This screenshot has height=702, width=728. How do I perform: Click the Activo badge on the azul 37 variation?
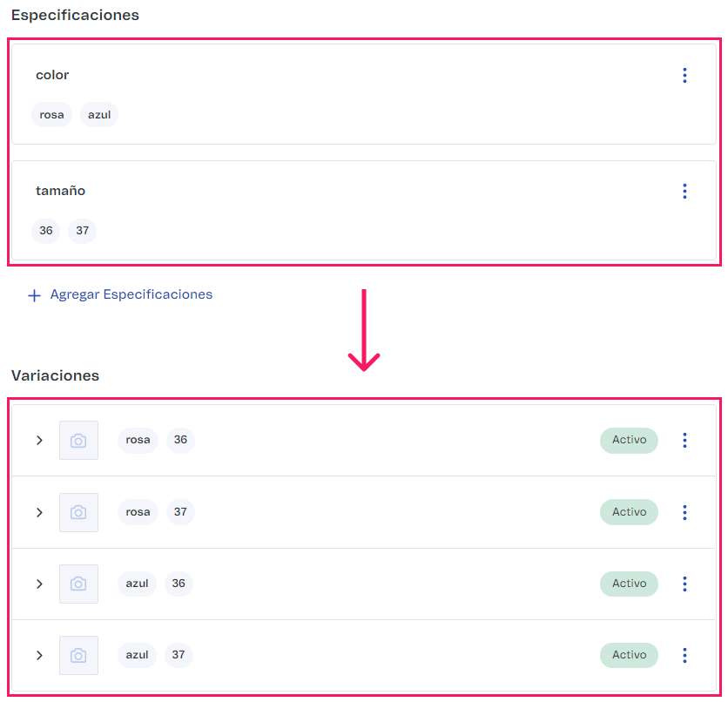coord(629,655)
